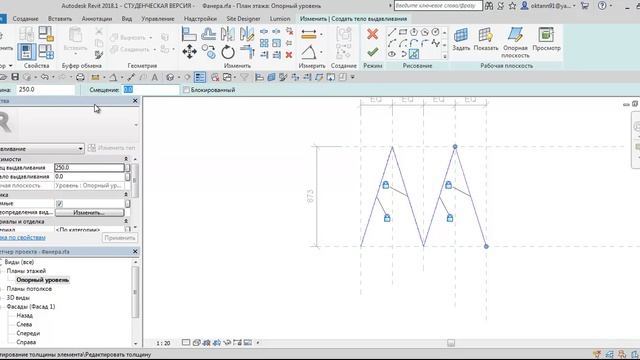Click the Save icon in quick access toolbar

pyautogui.click(x=15, y=77)
